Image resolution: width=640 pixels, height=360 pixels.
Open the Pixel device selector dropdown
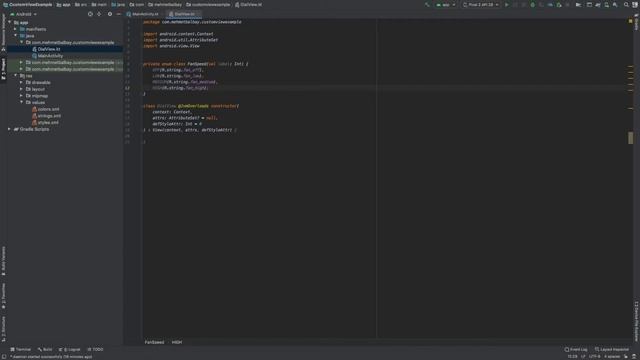pos(480,5)
